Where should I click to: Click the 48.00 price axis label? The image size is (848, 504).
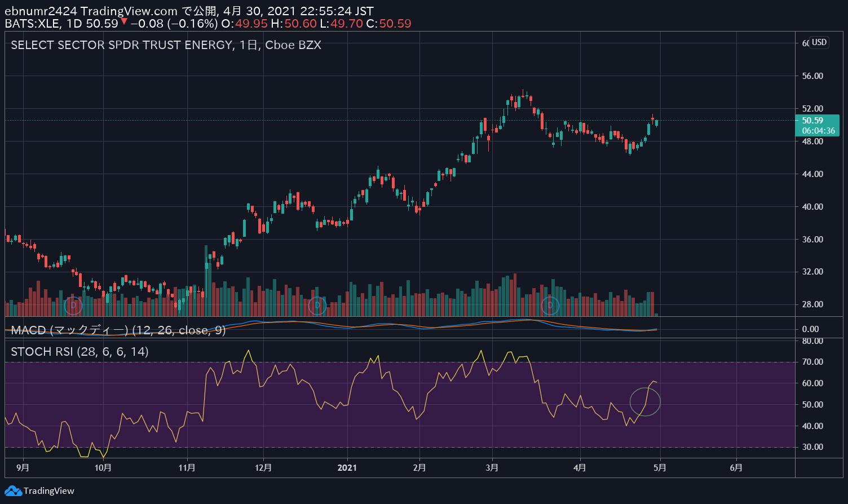(x=812, y=142)
